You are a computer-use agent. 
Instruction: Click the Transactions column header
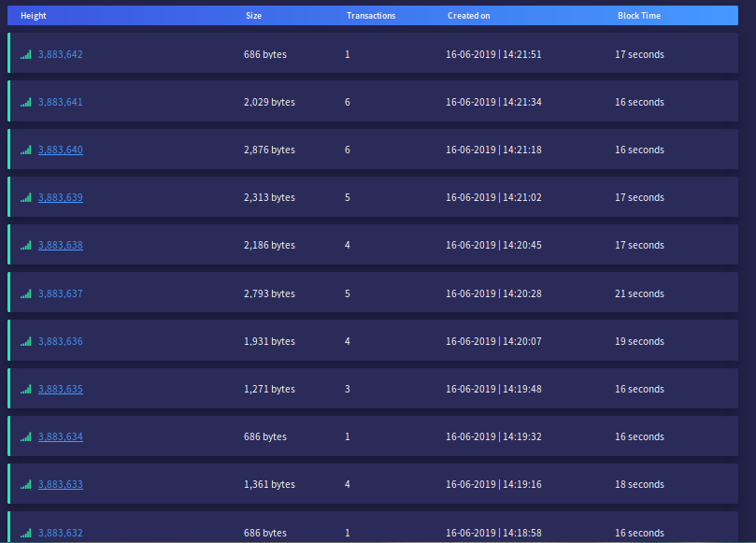(371, 16)
